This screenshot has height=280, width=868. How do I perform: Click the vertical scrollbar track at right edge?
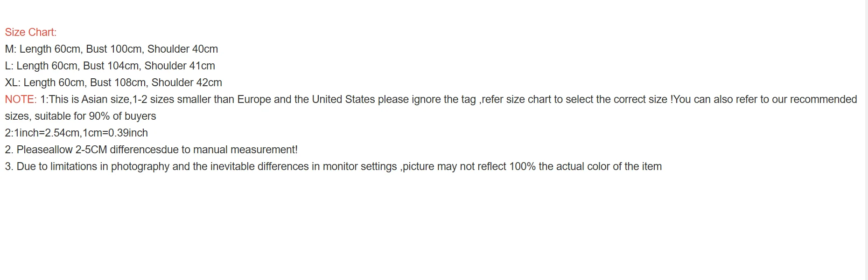point(866,140)
